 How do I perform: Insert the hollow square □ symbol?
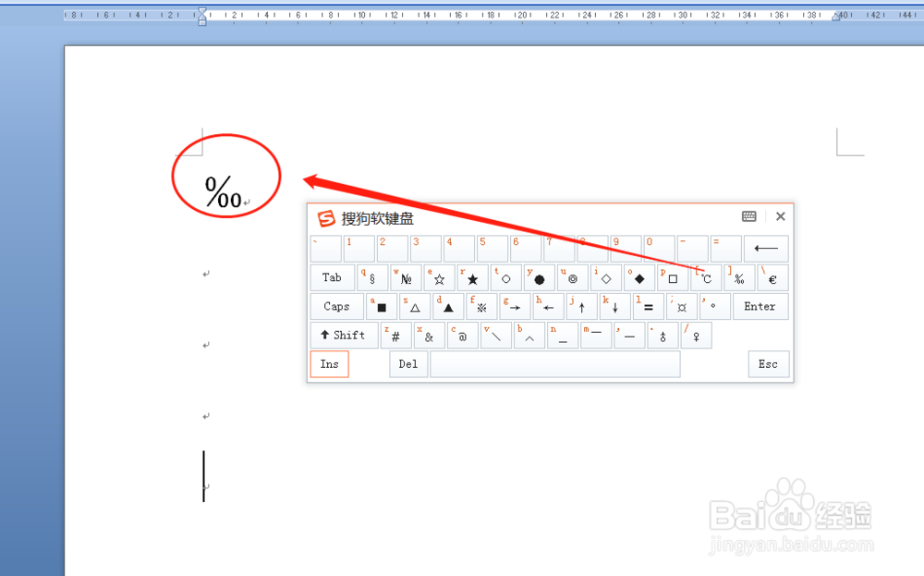click(673, 277)
